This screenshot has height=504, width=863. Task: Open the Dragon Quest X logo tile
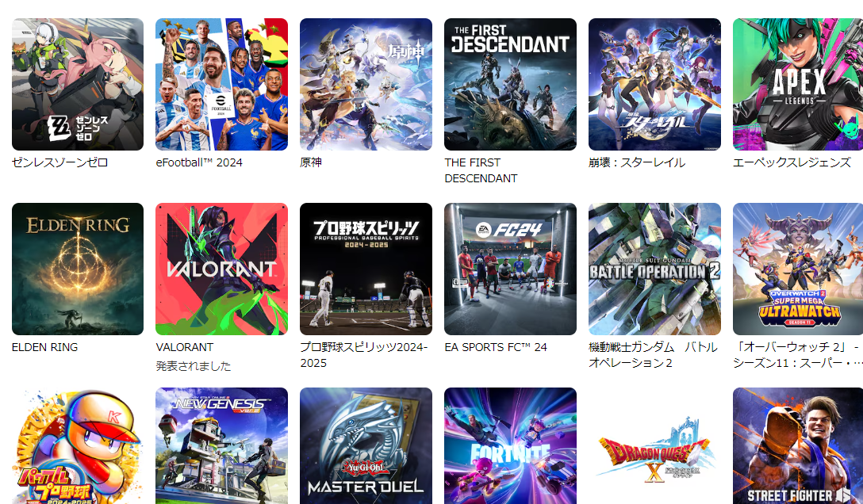coord(654,445)
